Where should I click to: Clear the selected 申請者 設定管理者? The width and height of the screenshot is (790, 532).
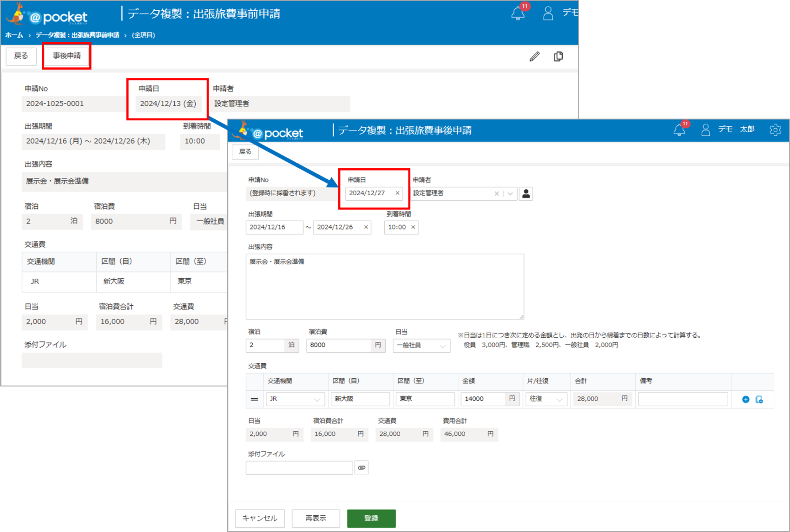497,194
